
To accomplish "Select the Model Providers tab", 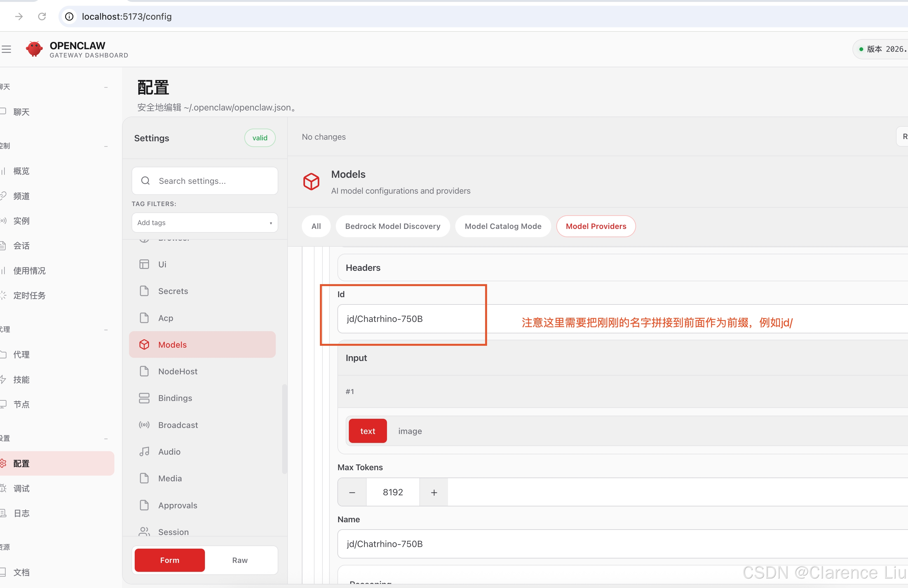I will click(596, 226).
